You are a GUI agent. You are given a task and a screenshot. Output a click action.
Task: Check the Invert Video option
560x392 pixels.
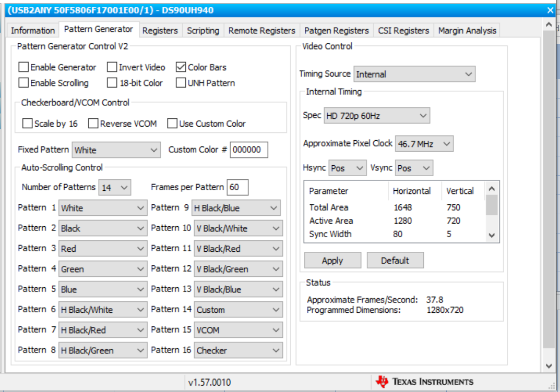pos(112,67)
